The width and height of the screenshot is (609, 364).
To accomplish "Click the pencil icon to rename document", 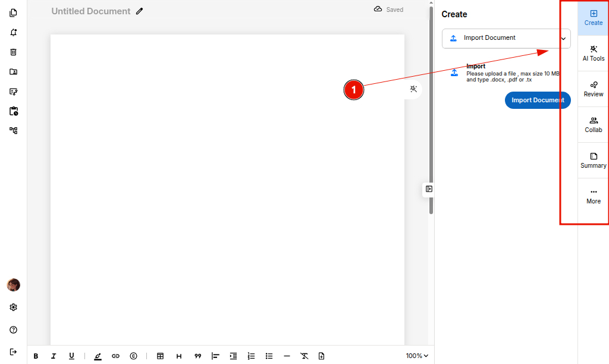I will point(139,11).
